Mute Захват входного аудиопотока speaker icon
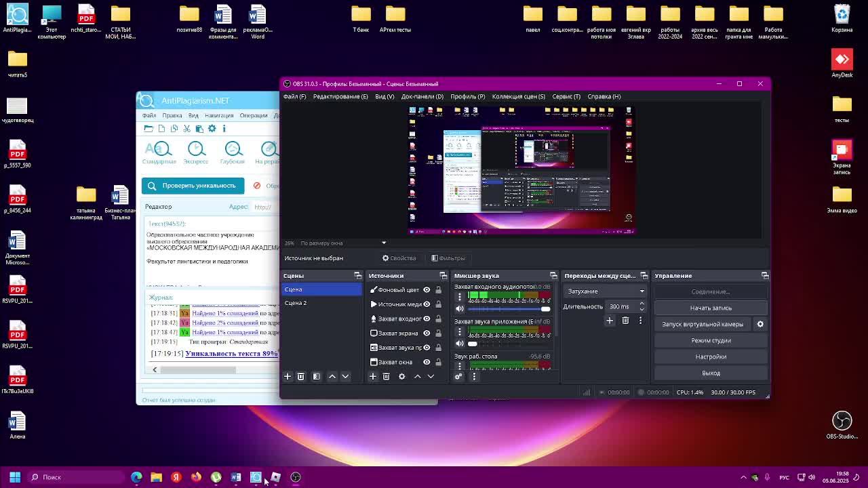The image size is (868, 488). (x=460, y=308)
